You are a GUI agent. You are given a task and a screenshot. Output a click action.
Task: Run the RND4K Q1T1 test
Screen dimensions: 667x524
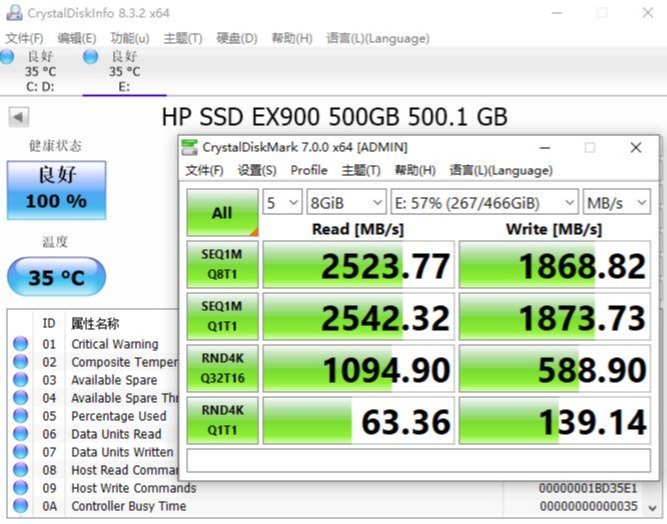(222, 420)
